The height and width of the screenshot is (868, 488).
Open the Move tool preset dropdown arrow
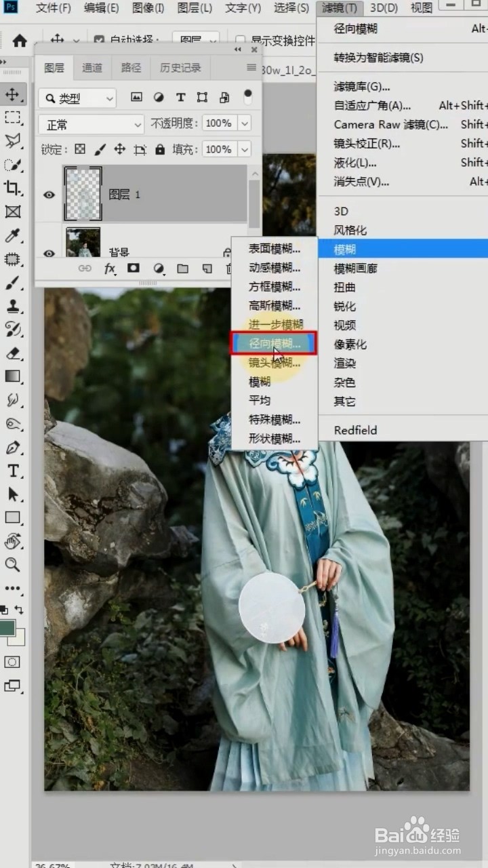coord(76,41)
